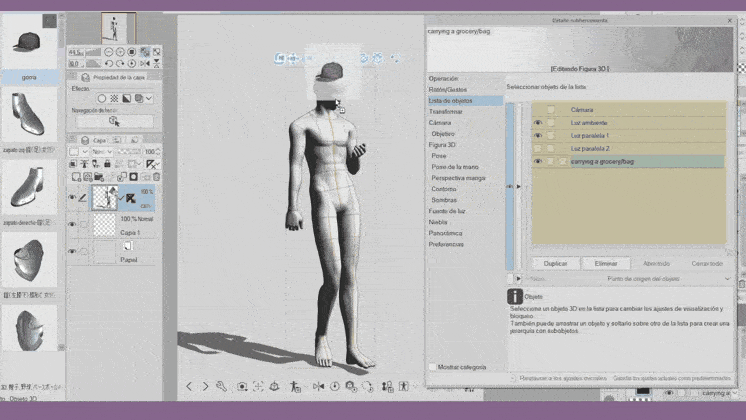Click the lock joints icon in launcher

[388, 386]
